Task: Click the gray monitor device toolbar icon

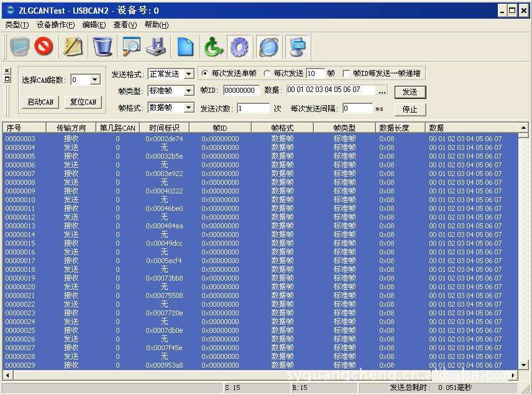Action: [19, 46]
